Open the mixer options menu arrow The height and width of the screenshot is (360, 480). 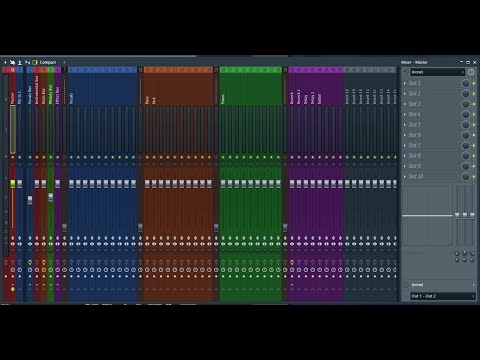tap(5, 62)
